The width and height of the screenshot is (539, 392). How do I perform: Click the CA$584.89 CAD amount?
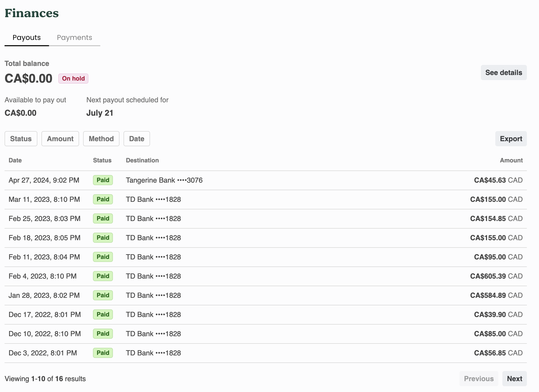coord(496,296)
